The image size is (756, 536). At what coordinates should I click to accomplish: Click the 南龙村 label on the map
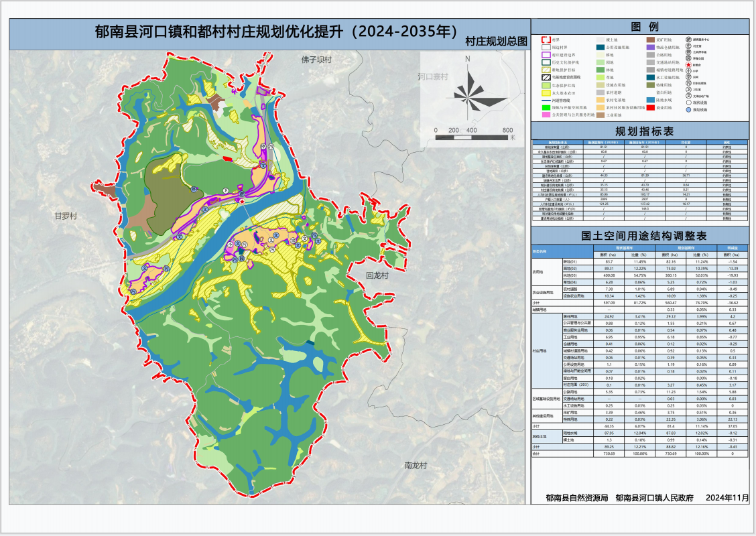click(x=416, y=465)
